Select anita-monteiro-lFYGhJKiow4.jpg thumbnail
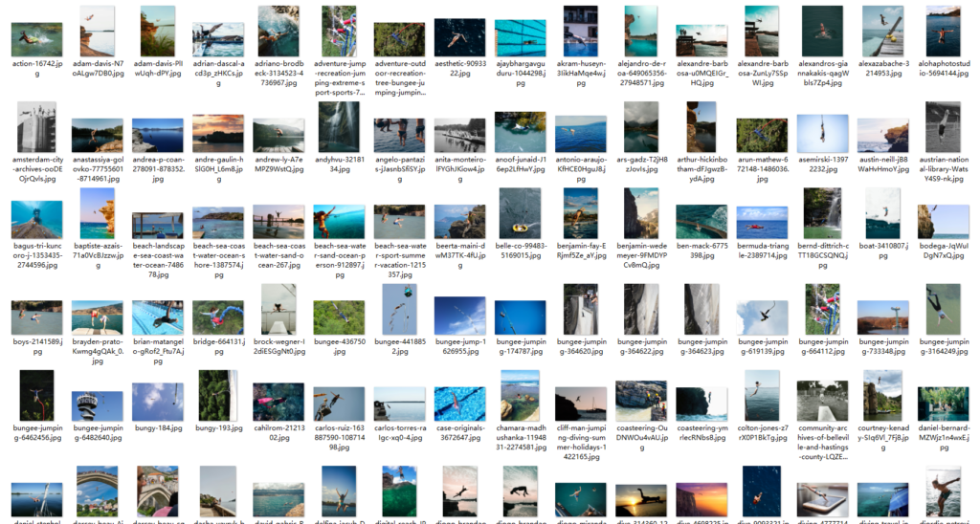Screen dimensions: 980x524 460,136
